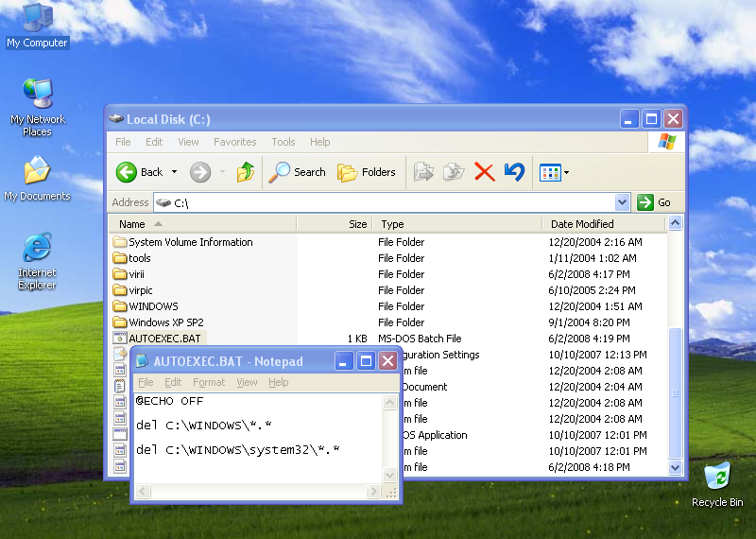
Task: Toggle the Folders pane in Explorer
Action: coord(367,172)
